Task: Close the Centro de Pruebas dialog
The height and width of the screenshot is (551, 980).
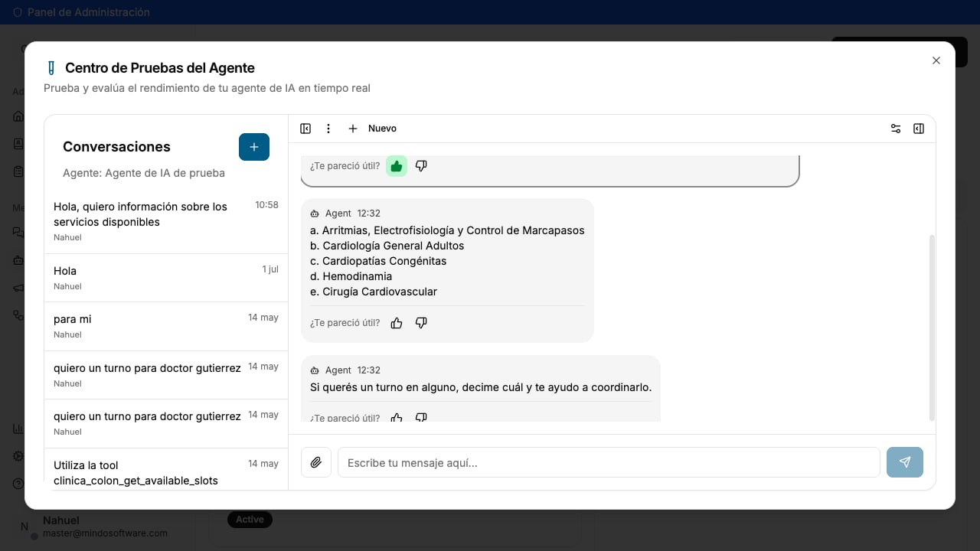Action: (936, 60)
